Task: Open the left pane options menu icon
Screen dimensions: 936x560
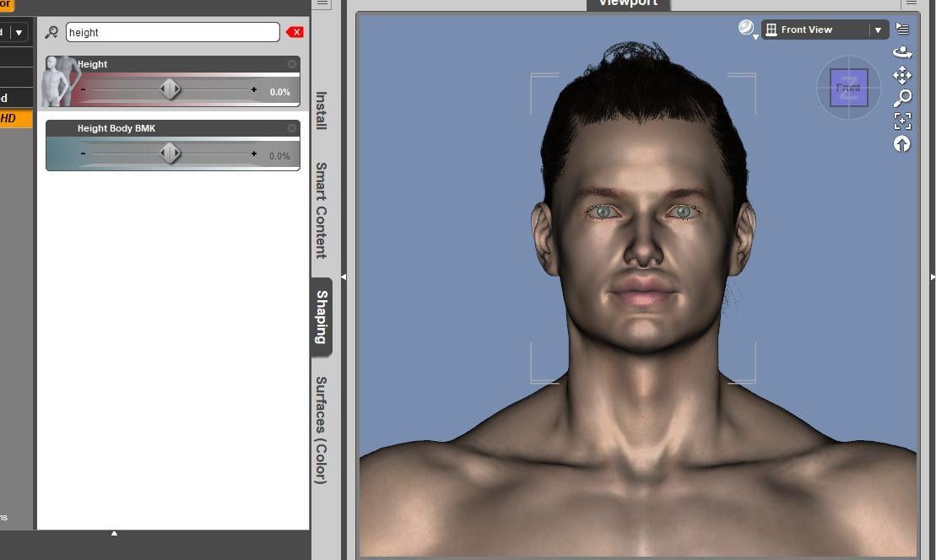Action: (322, 3)
